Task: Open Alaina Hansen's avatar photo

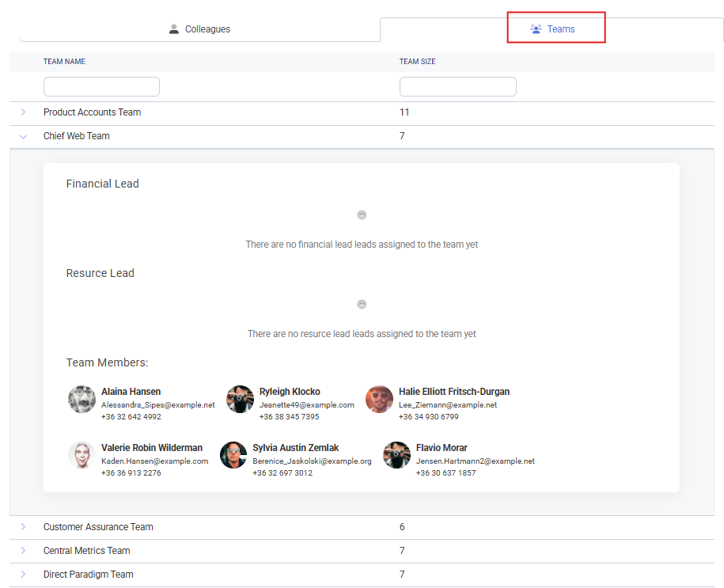Action: (81, 400)
